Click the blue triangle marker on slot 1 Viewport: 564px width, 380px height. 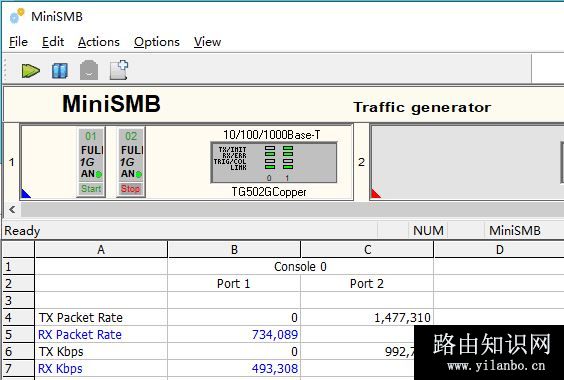[26, 193]
